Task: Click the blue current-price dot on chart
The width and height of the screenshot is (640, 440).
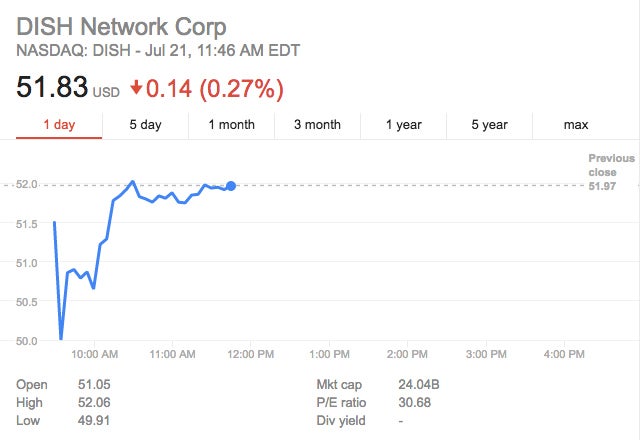Action: [x=231, y=186]
